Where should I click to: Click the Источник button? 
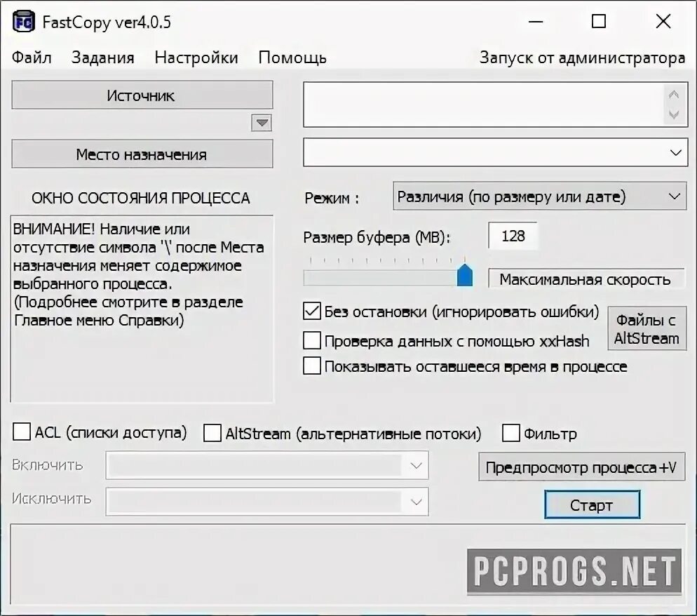[142, 95]
